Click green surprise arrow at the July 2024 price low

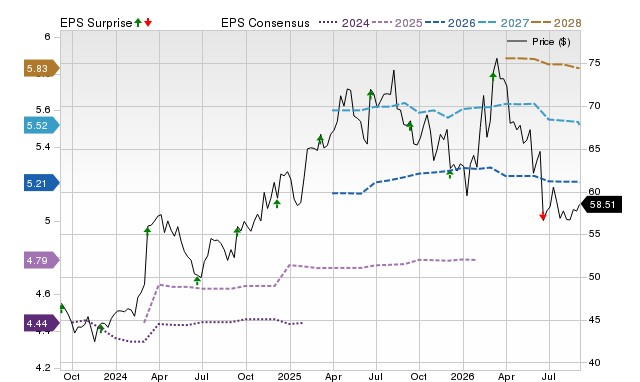coord(197,281)
